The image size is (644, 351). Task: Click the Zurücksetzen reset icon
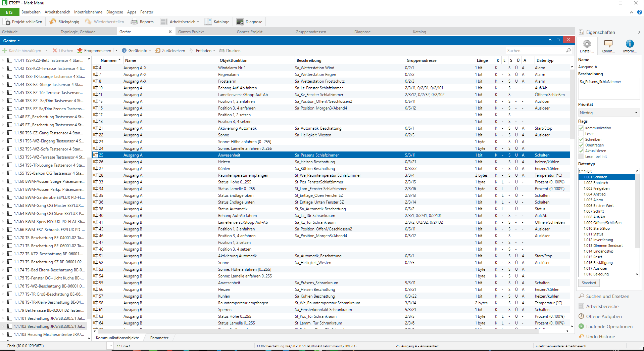(158, 51)
